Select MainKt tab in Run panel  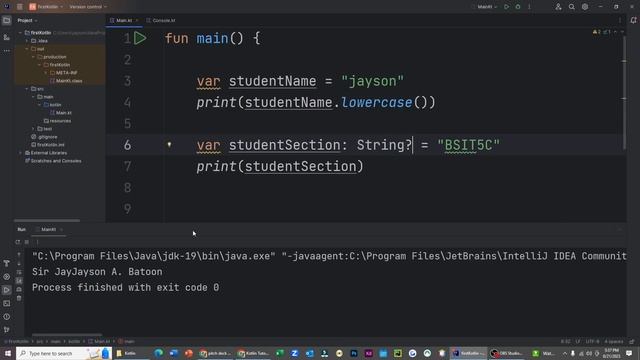point(49,230)
